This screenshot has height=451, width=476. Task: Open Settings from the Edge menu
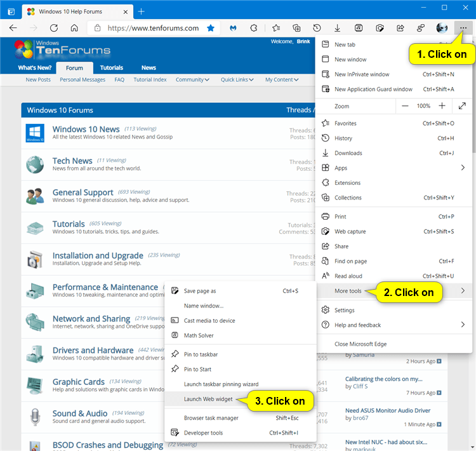(x=394, y=310)
